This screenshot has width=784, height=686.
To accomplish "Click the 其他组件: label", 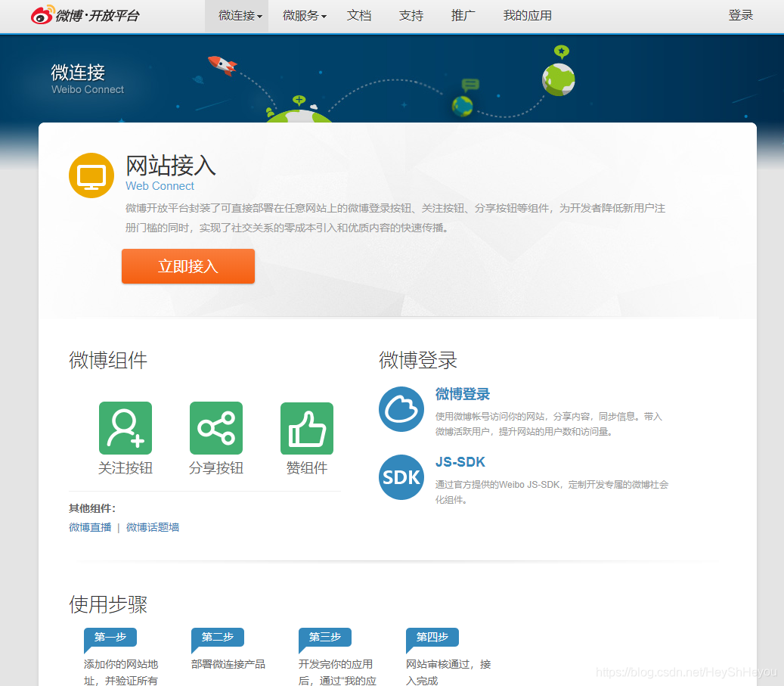I will pos(92,509).
